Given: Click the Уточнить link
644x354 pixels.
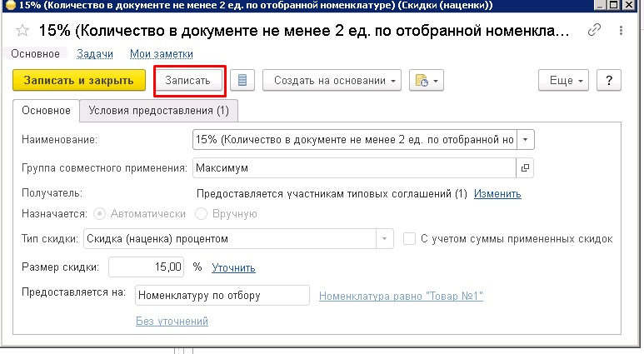Looking at the screenshot, I should tap(234, 267).
